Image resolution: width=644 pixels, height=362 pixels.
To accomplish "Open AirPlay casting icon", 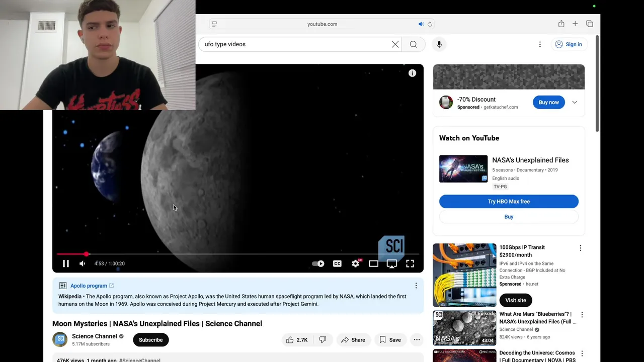I will point(392,263).
